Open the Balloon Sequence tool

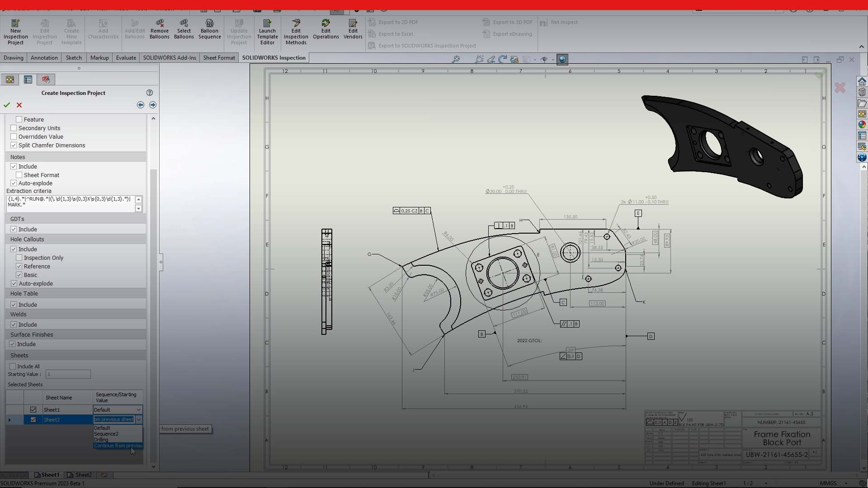209,28
